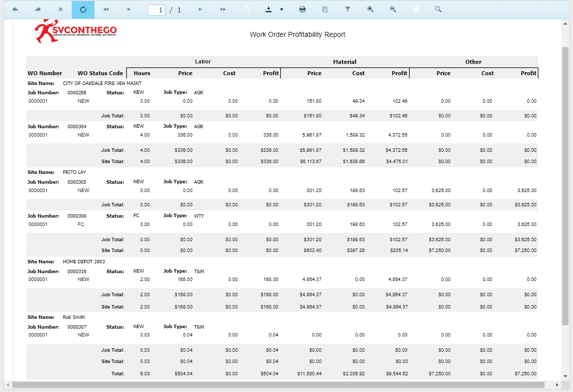573x392 pixels.
Task: Click job number 0000288
Action: click(77, 92)
